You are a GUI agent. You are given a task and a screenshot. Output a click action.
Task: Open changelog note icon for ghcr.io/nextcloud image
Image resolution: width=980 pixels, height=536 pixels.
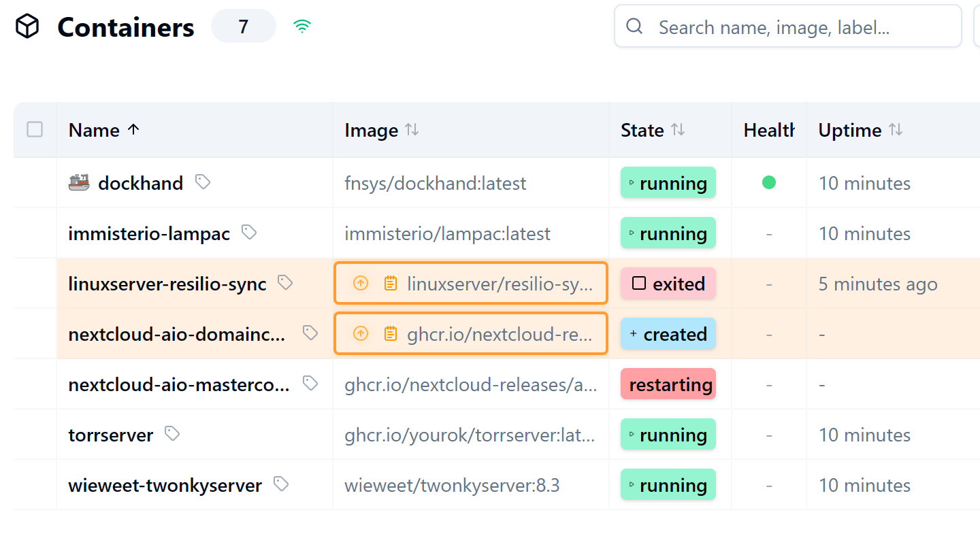390,333
